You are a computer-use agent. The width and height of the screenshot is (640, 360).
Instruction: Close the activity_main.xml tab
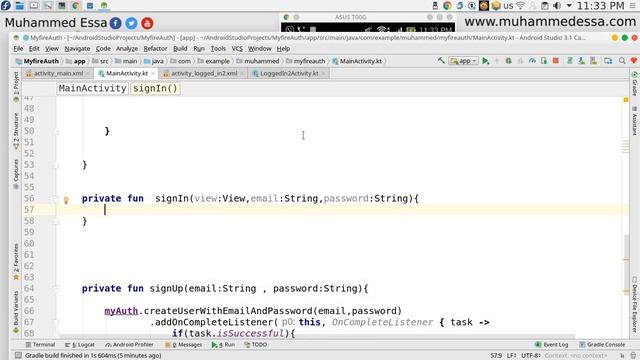(x=88, y=73)
